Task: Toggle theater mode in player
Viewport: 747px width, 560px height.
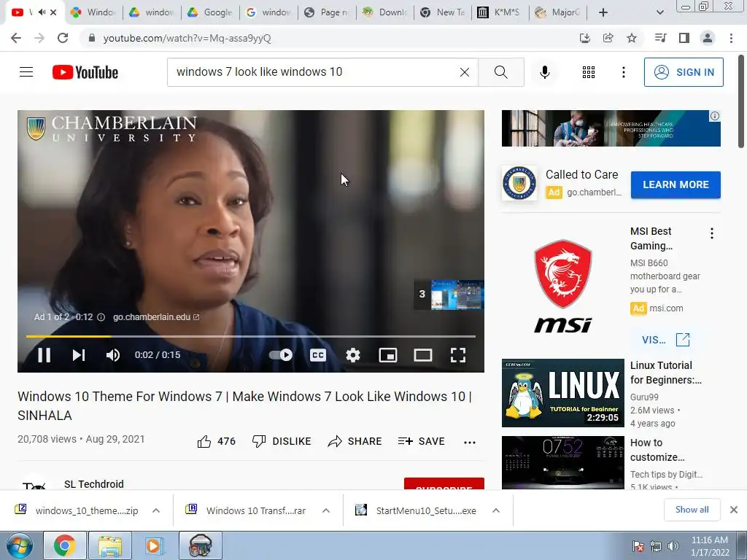Action: pos(422,355)
